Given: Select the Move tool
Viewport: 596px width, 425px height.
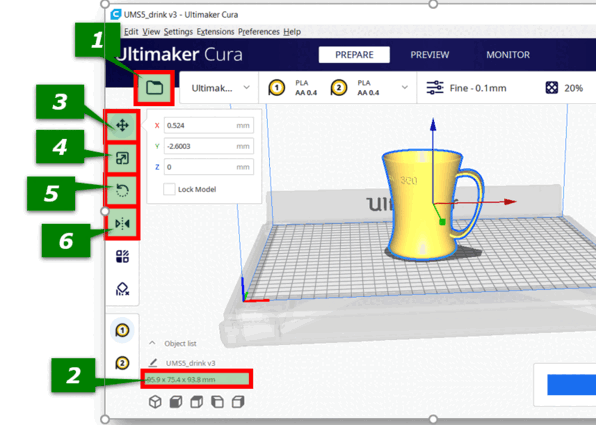Looking at the screenshot, I should (x=122, y=125).
